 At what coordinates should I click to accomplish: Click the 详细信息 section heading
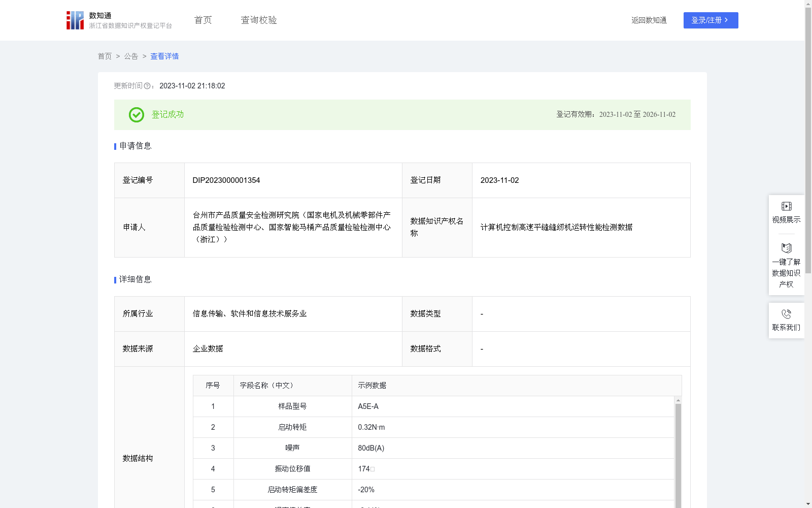136,280
